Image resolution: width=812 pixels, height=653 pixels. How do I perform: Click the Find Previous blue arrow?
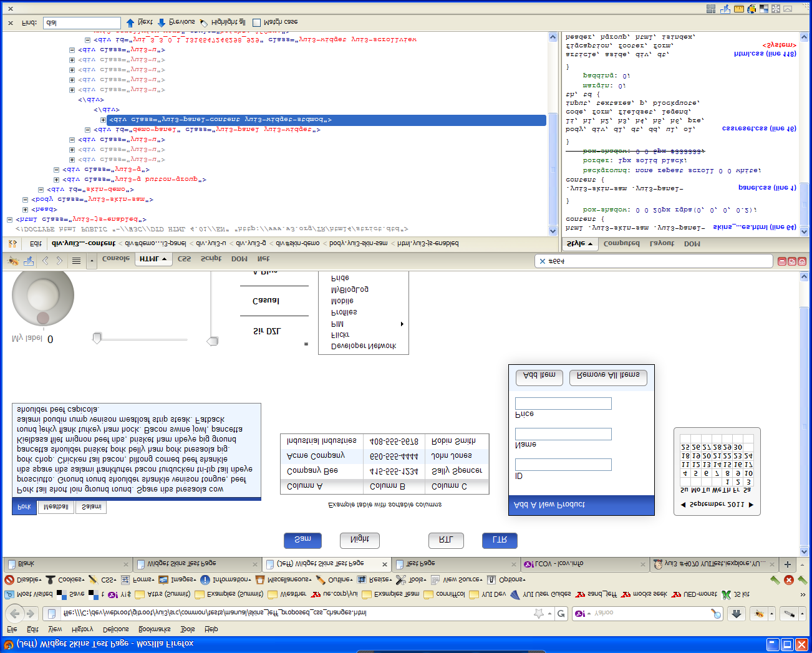click(x=162, y=22)
